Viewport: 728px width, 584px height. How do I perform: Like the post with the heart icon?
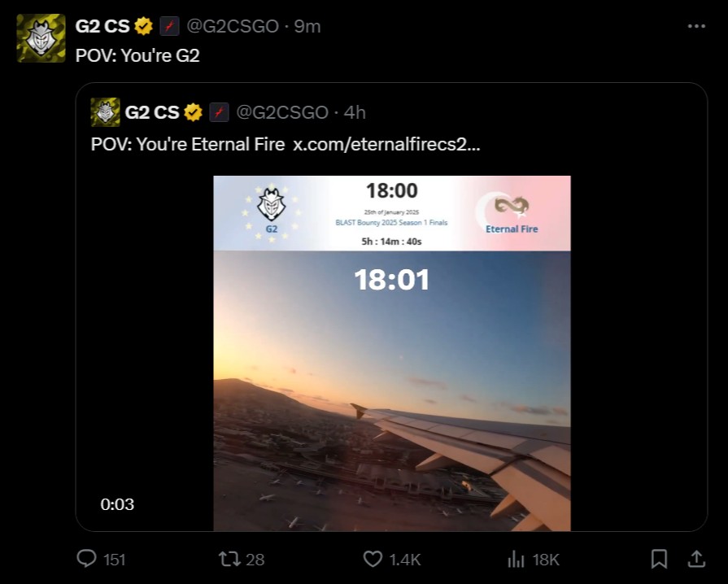(x=373, y=559)
